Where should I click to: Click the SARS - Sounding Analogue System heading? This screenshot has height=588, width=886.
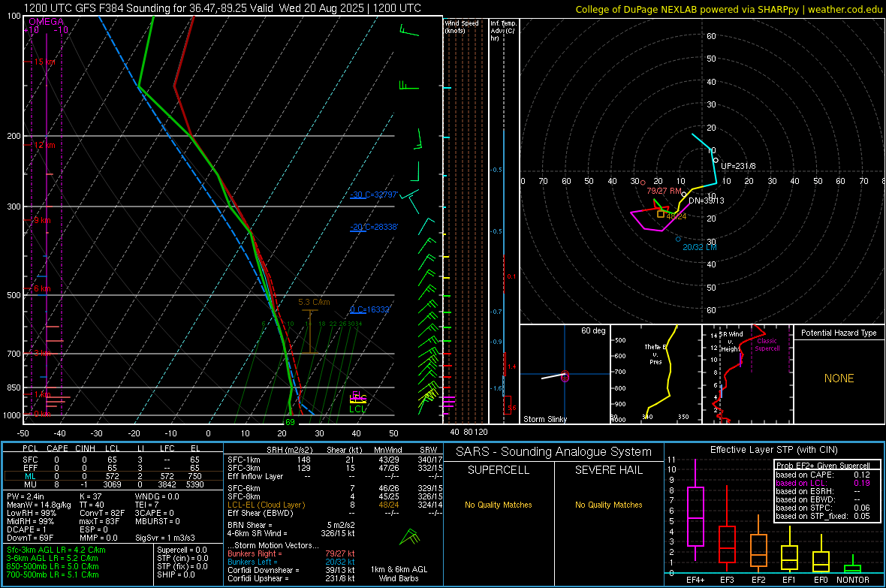point(554,452)
